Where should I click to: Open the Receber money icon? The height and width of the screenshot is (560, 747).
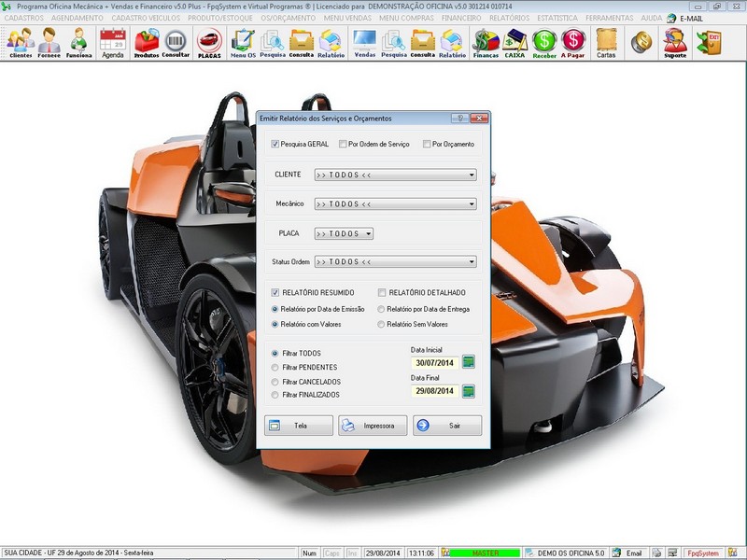click(544, 43)
